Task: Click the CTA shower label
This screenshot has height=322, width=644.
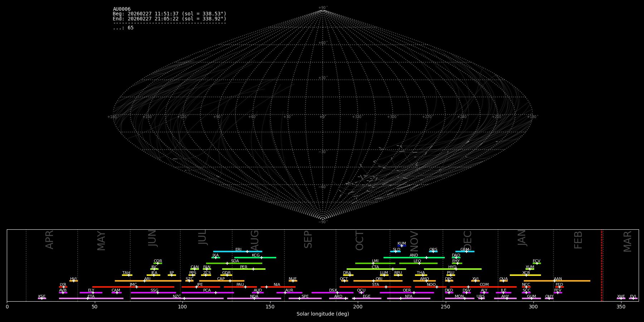Action: point(375,267)
